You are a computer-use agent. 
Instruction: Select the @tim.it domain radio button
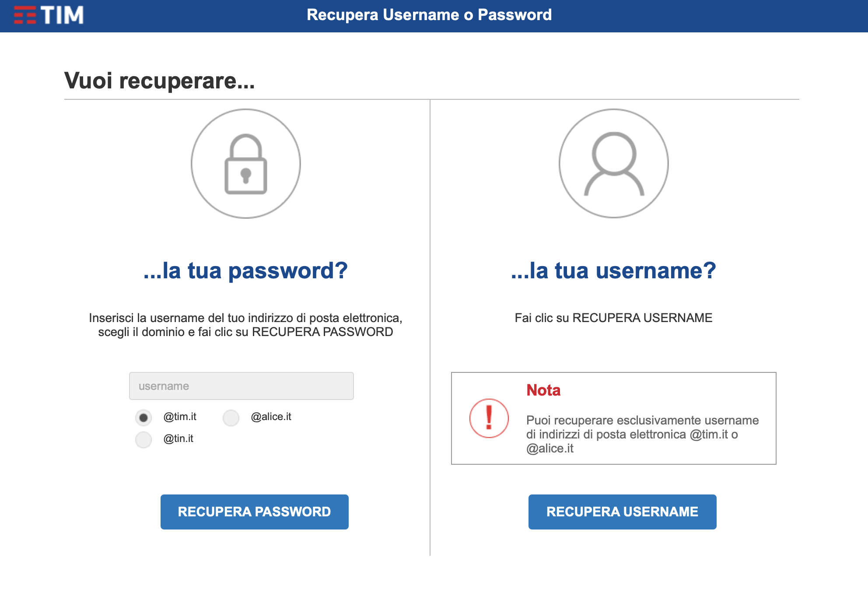(x=143, y=417)
